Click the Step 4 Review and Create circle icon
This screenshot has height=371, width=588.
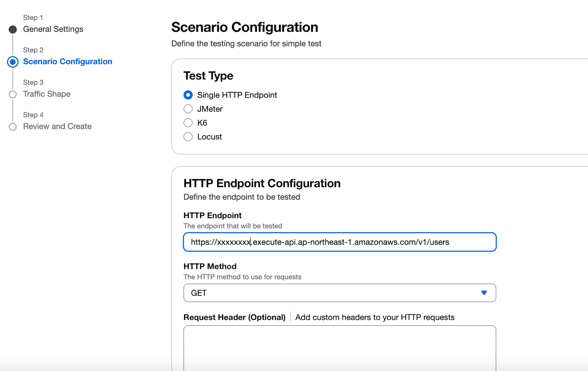13,127
